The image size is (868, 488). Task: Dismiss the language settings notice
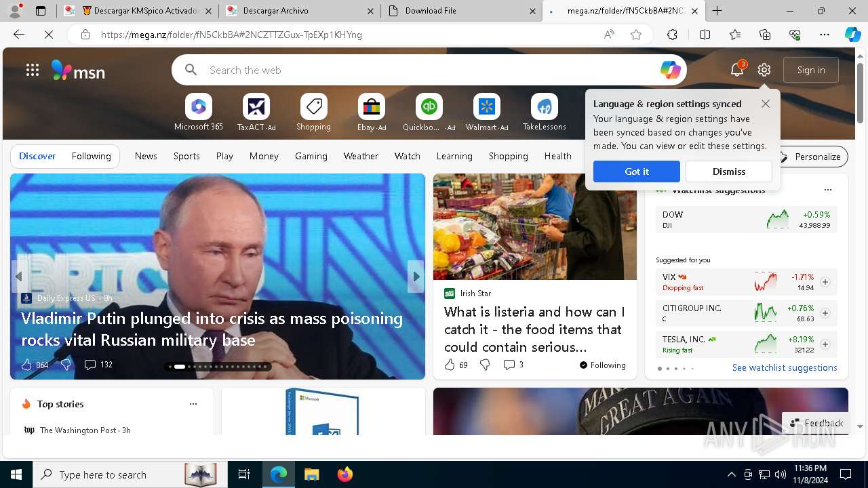(729, 171)
